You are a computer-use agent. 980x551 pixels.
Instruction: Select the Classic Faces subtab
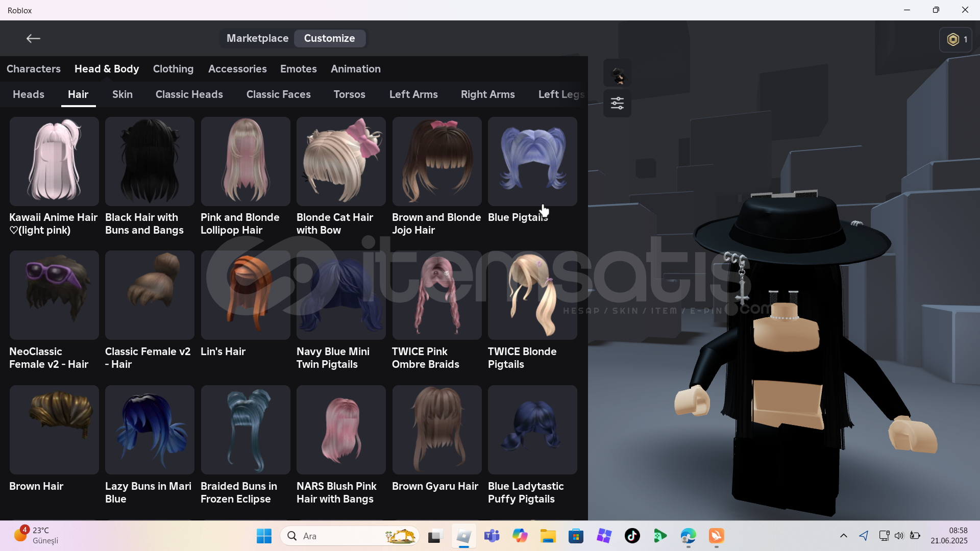[279, 94]
